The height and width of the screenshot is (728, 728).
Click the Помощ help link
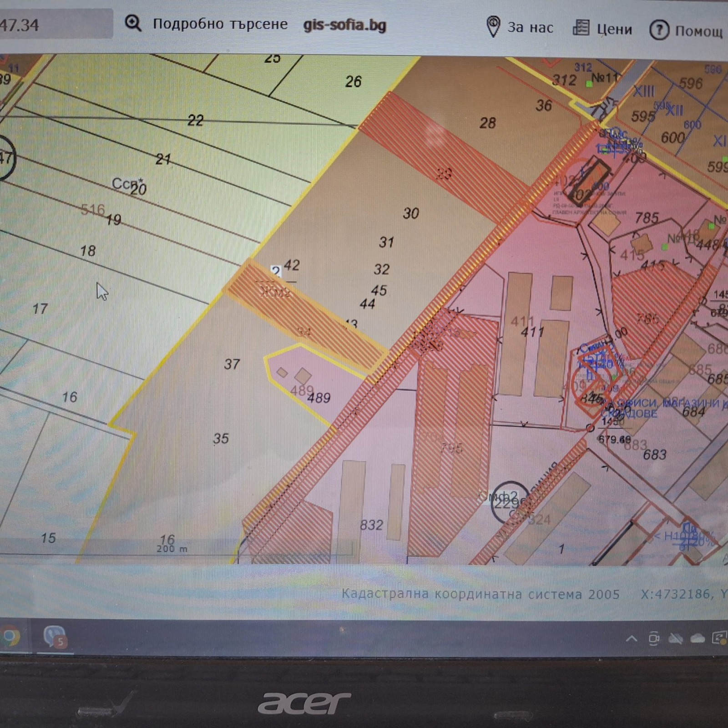pos(698,31)
